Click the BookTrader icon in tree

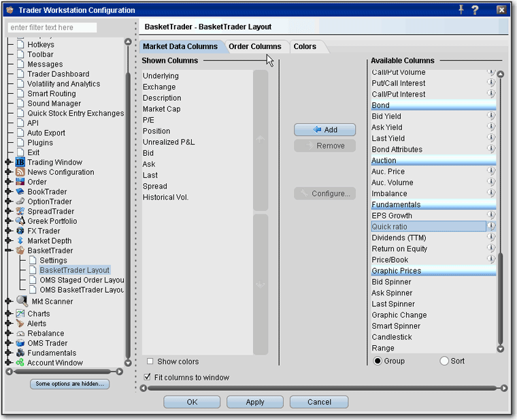point(20,192)
